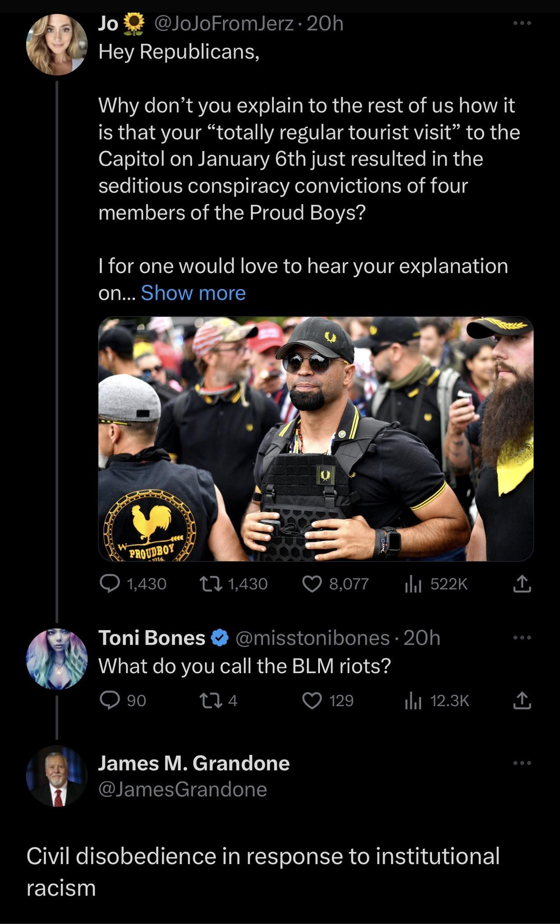This screenshot has width=560, height=924.
Task: Share Jo's tweet via share icon
Action: tap(522, 584)
